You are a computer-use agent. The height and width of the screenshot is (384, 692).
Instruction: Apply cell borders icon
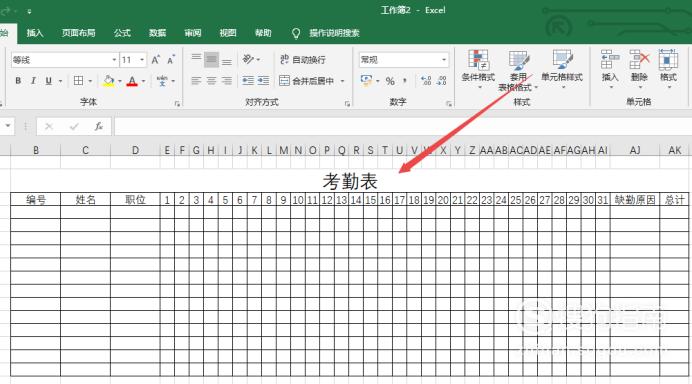tap(78, 81)
